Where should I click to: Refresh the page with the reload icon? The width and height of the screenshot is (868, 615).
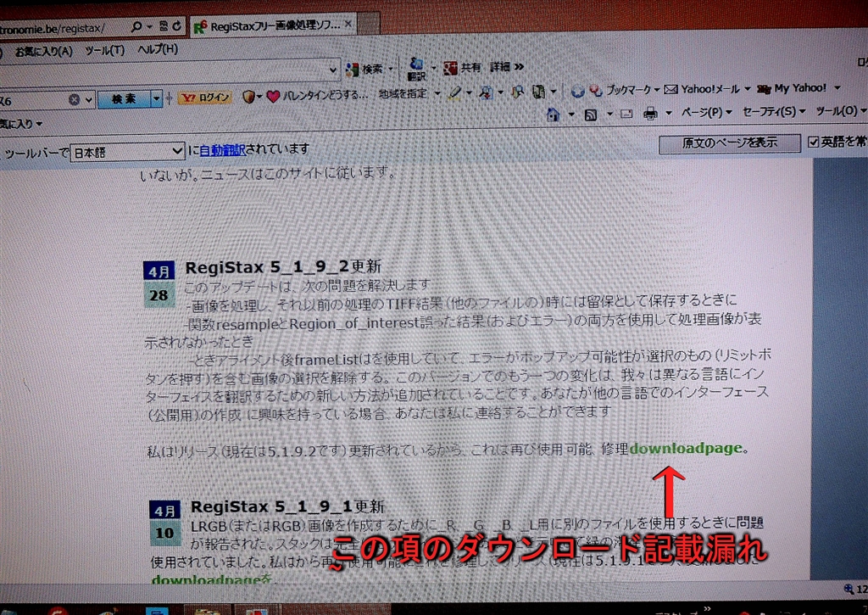coord(176,25)
